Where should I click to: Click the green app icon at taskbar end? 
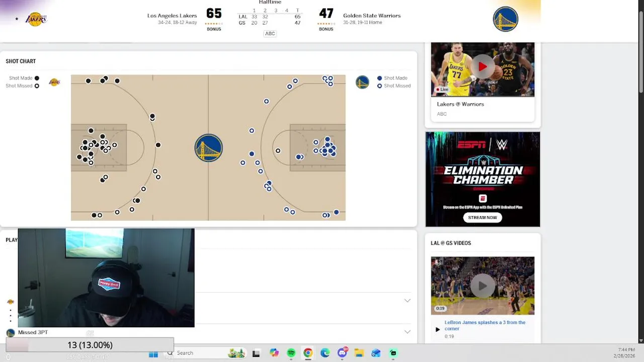click(x=393, y=353)
